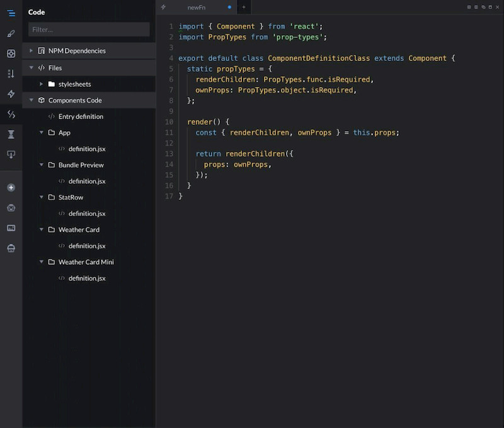Open definition.jsx under Weather Card
504x428 pixels.
(87, 246)
